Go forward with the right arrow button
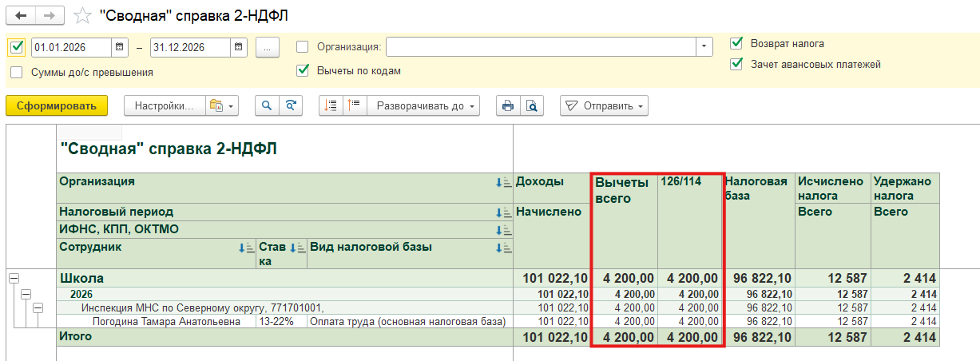 (50, 15)
